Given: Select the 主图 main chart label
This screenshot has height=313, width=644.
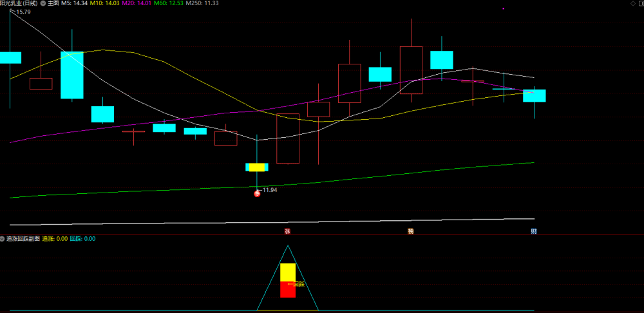Looking at the screenshot, I should coord(53,3).
